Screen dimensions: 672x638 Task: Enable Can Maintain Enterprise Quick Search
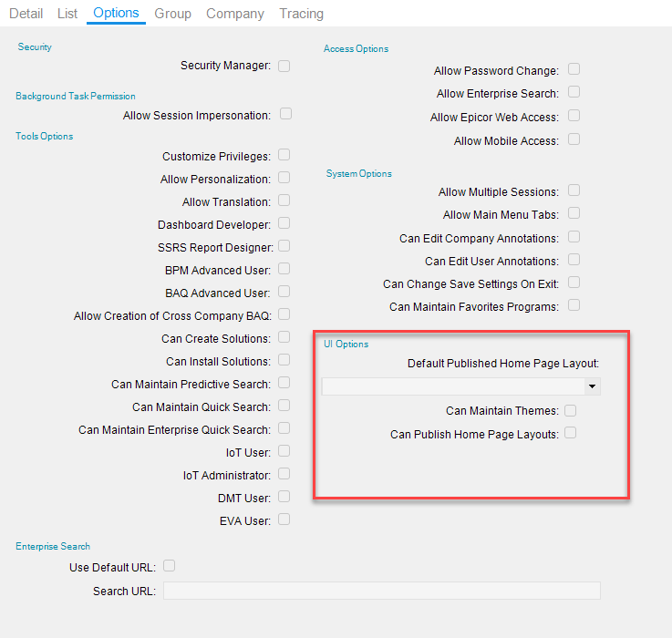[x=284, y=428]
